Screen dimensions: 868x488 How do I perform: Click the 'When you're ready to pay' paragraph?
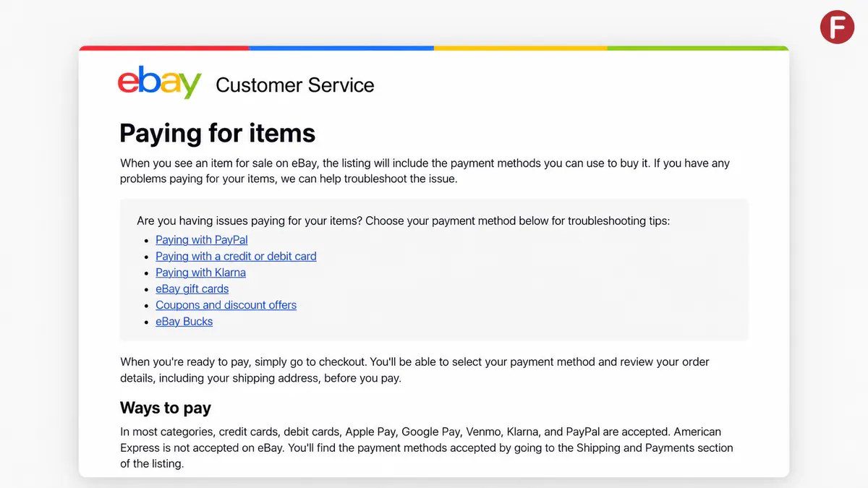[x=414, y=369]
